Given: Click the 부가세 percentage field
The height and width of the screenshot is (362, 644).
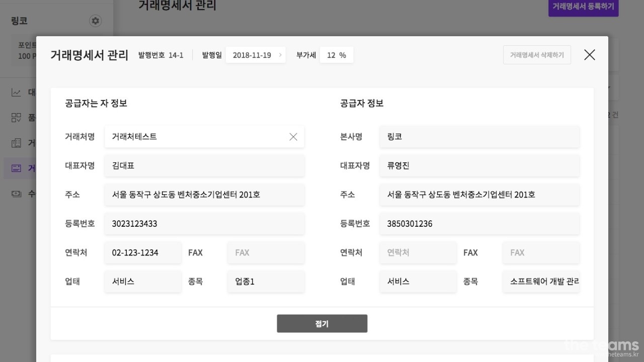Looking at the screenshot, I should [x=336, y=55].
